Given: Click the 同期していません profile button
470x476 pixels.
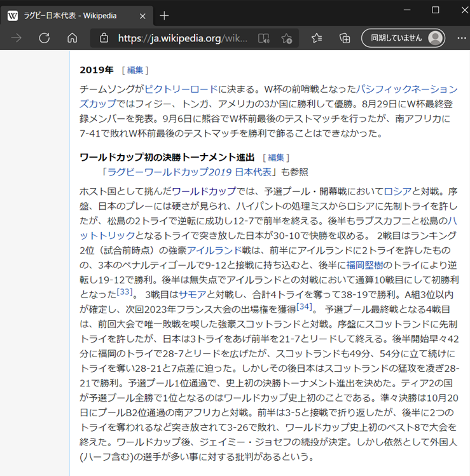Looking at the screenshot, I should (x=403, y=38).
